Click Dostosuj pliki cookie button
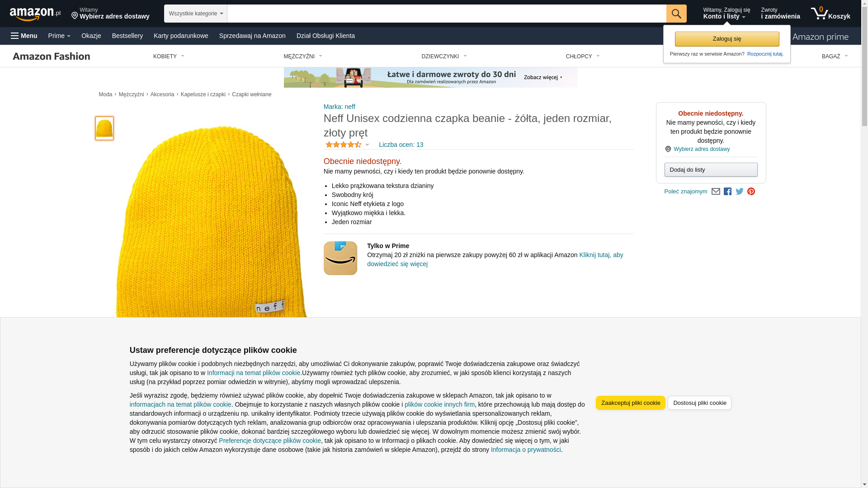868x488 pixels. [x=699, y=403]
